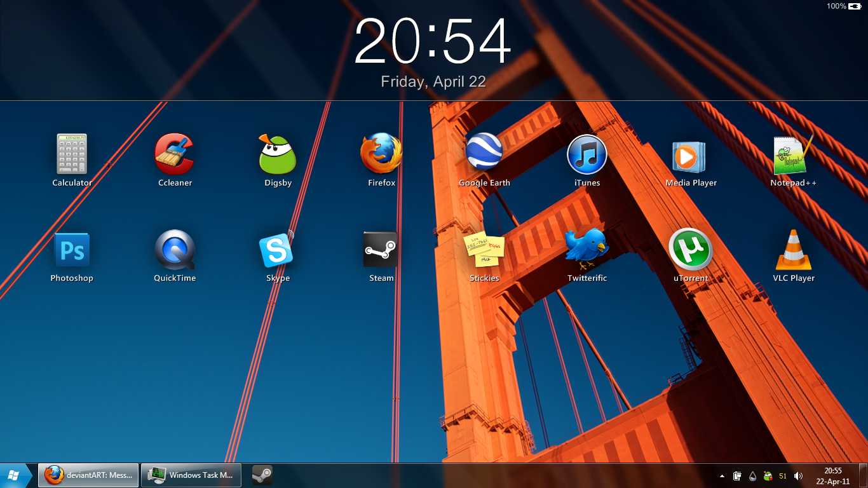Switch to Windows Task Manager taskbar button
Image resolution: width=868 pixels, height=488 pixels.
(191, 475)
